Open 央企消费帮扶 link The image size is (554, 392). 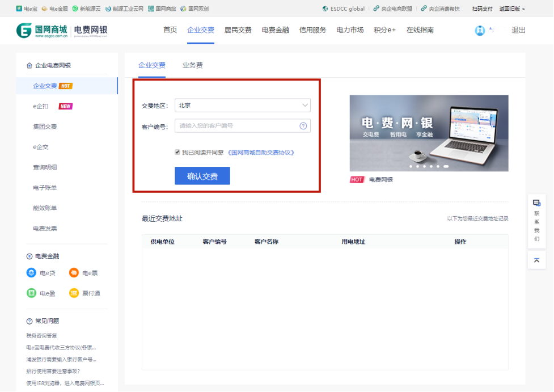coord(440,9)
